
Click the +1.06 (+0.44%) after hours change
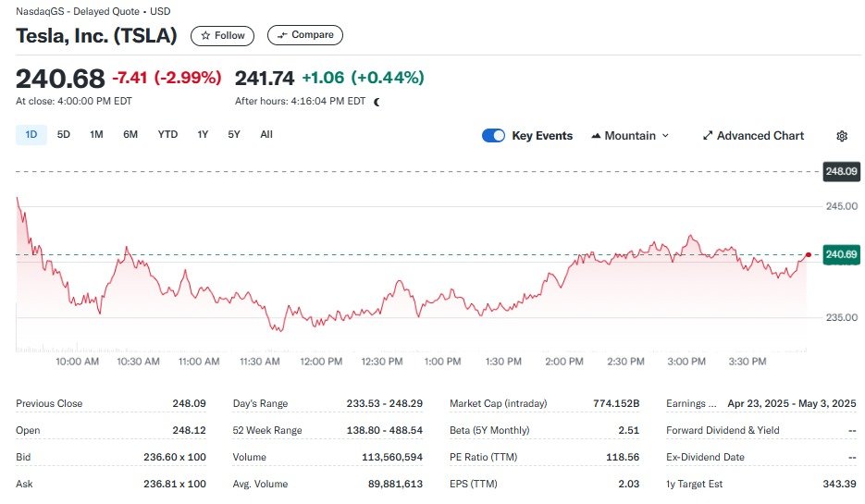[363, 78]
